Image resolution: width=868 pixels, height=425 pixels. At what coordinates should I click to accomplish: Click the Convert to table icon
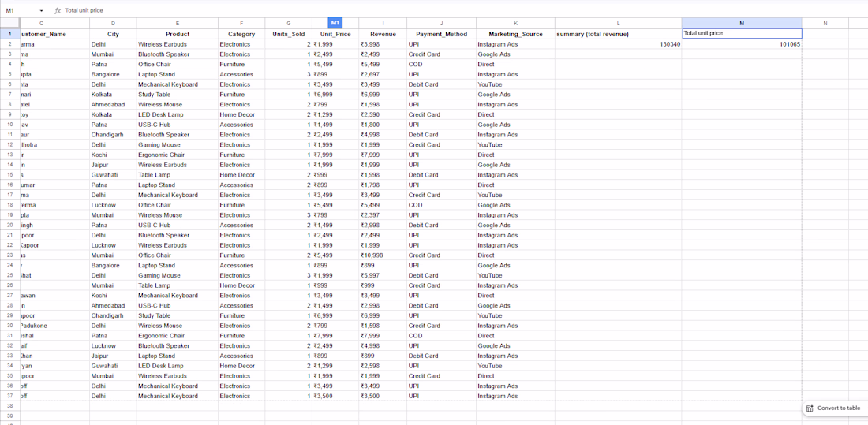[811, 408]
